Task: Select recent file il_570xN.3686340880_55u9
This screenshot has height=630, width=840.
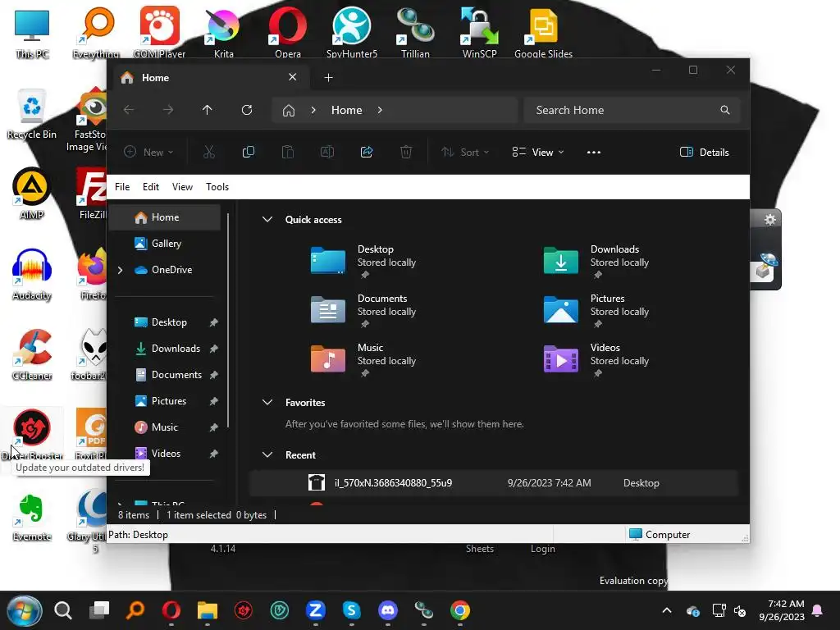Action: [x=493, y=482]
